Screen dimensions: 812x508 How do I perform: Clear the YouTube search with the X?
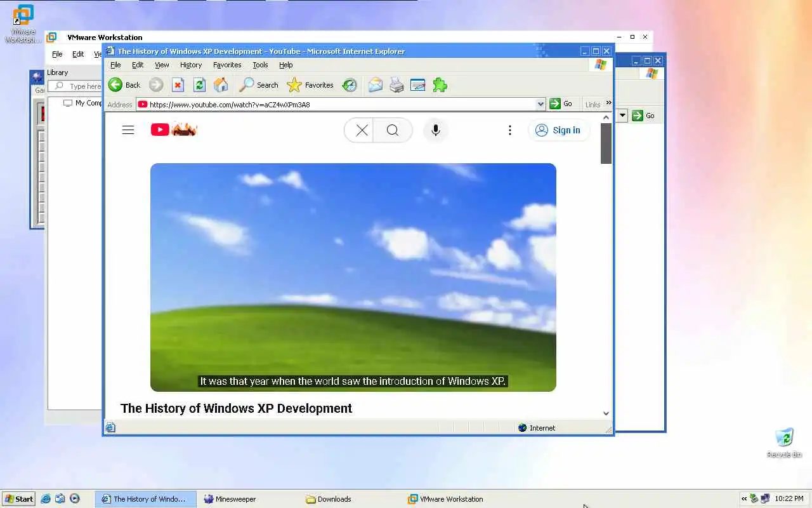(x=362, y=130)
